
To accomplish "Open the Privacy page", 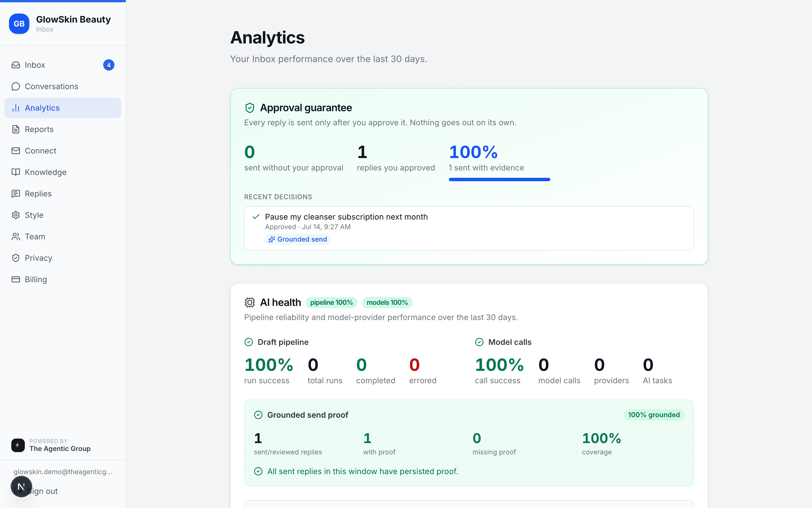I will point(63,258).
